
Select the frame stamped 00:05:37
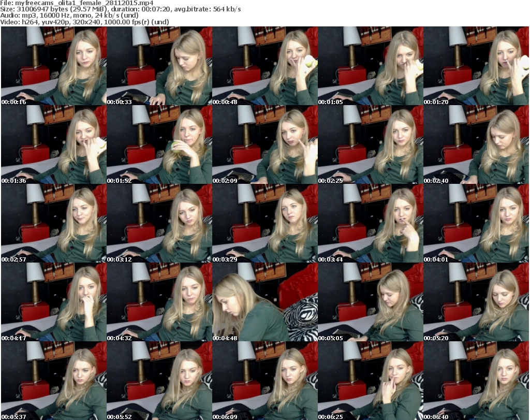pos(54,381)
